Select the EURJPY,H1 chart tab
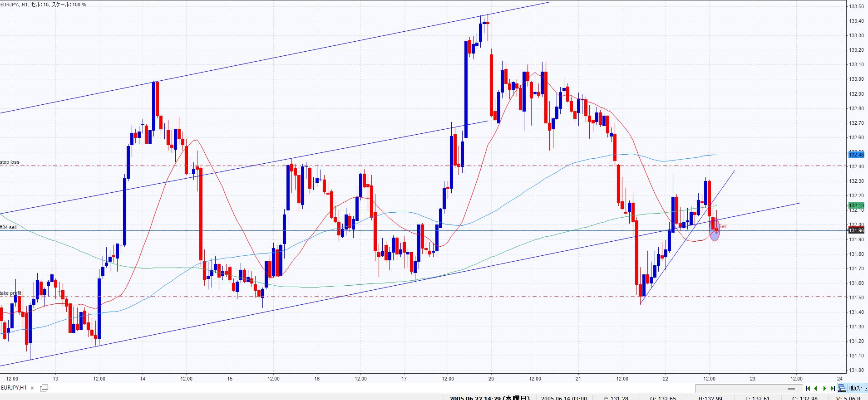 point(14,388)
